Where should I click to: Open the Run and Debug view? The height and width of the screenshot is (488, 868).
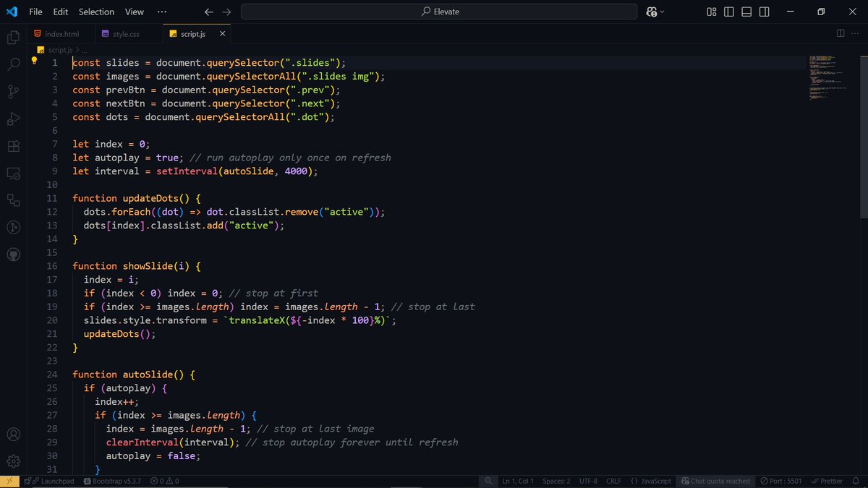(13, 119)
